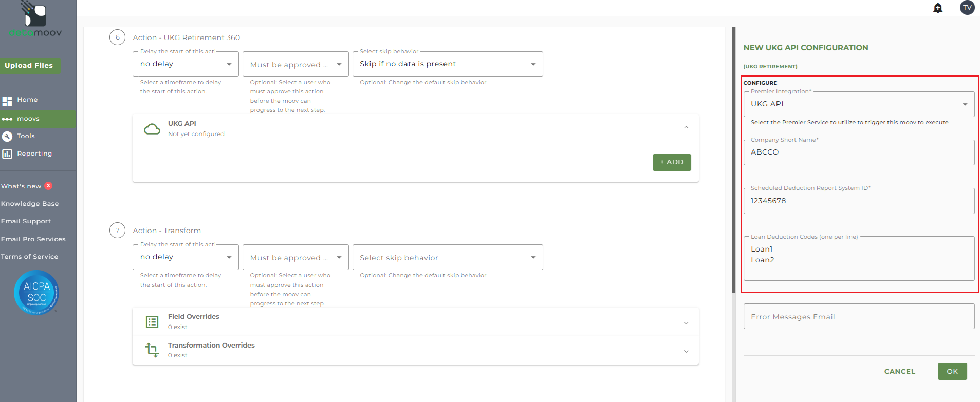980x402 pixels.
Task: Cancel the UKG API configuration
Action: [x=899, y=371]
